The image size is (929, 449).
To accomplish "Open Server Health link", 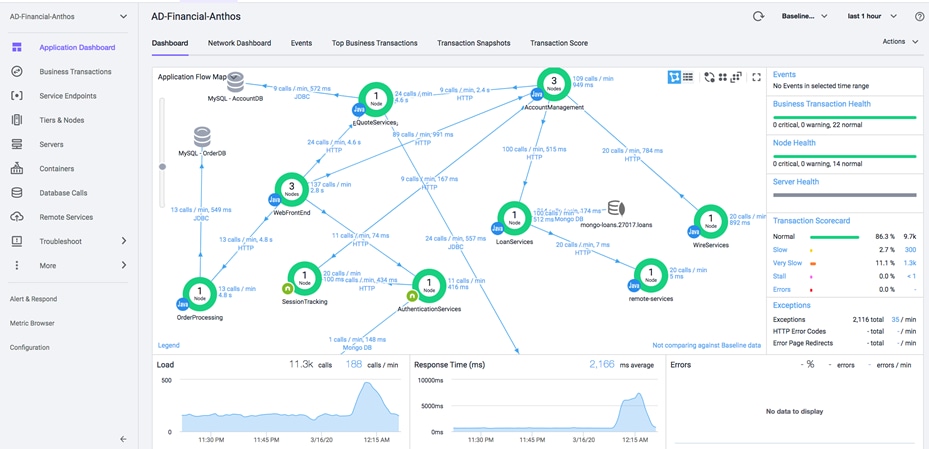I will (796, 182).
